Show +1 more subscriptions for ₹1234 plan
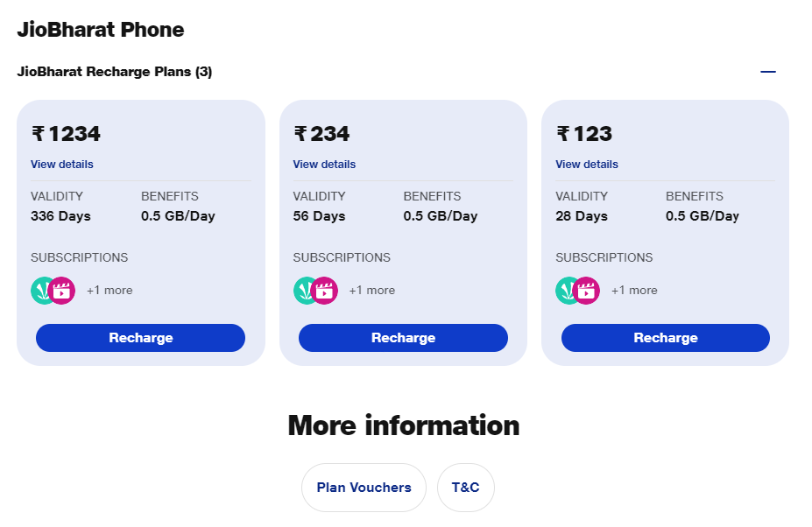 tap(109, 291)
